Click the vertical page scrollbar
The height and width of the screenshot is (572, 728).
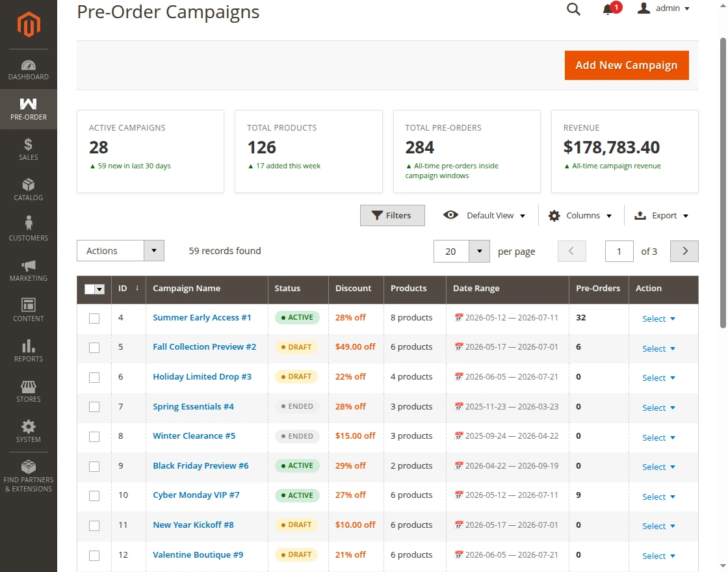point(723,182)
